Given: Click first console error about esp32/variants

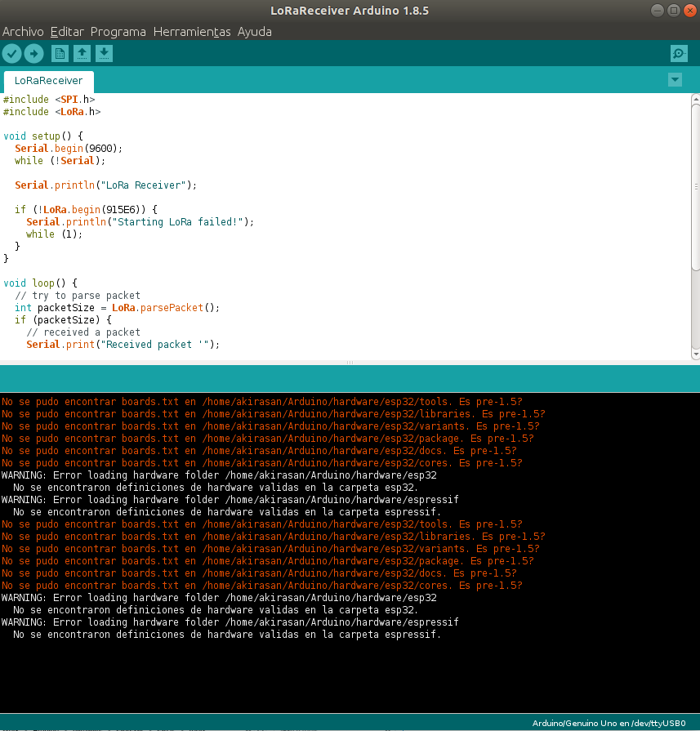Looking at the screenshot, I should coord(270,426).
